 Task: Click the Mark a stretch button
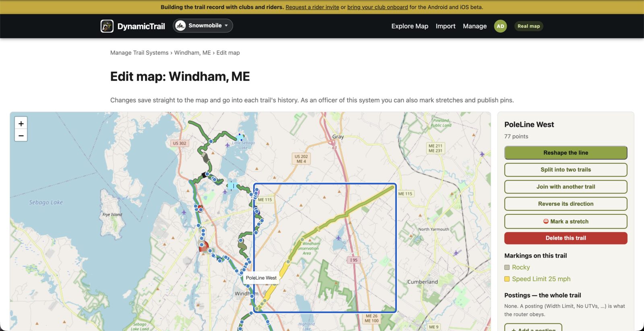pyautogui.click(x=566, y=222)
